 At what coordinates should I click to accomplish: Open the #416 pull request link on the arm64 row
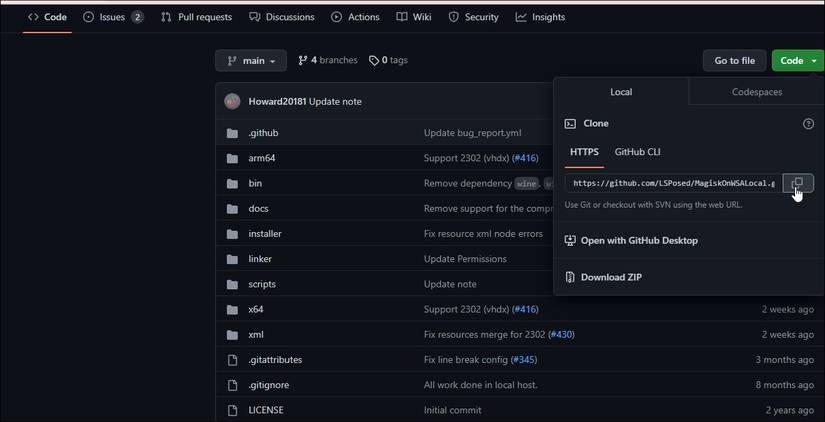(525, 158)
